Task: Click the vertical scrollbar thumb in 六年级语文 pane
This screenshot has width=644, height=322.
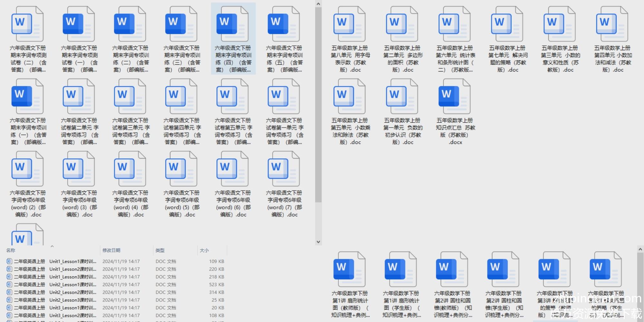Action: [x=318, y=103]
